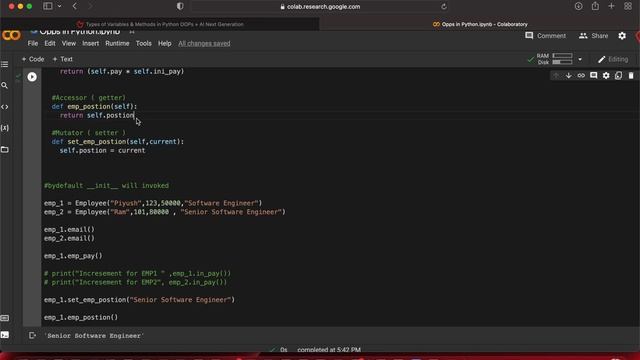This screenshot has width=640, height=360.
Task: Switch to the Types of Variables tab
Action: pos(160,24)
